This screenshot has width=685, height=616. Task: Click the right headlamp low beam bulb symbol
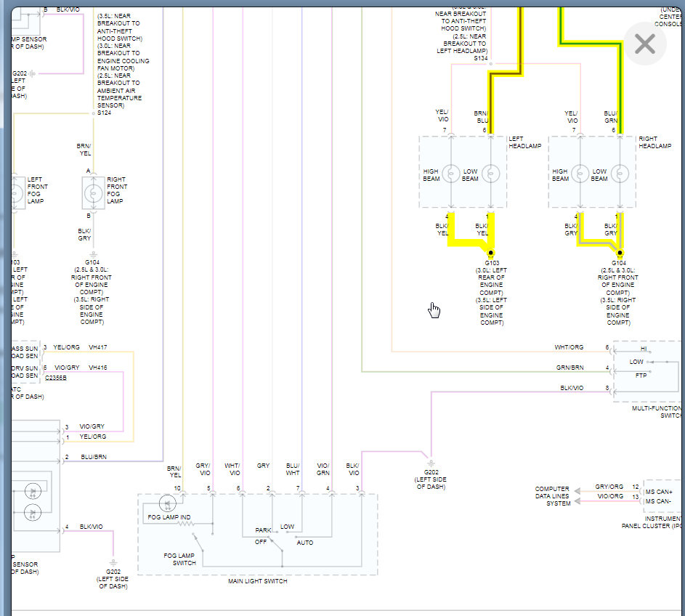620,174
